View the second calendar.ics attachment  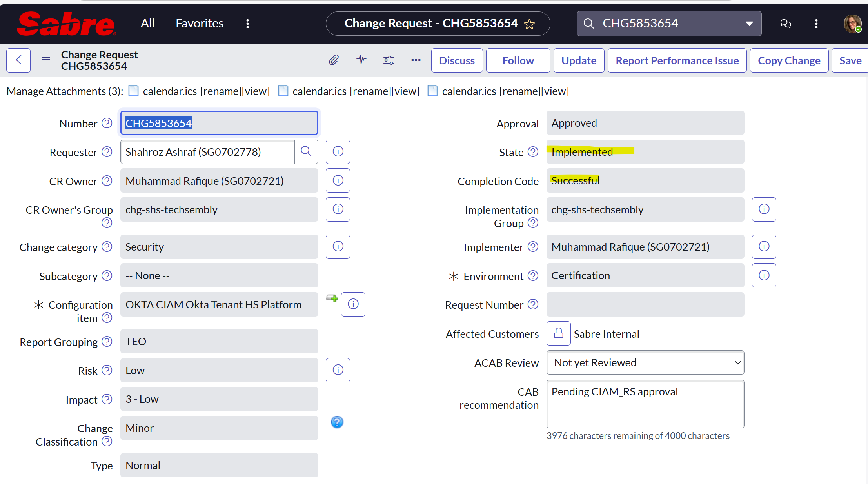tap(406, 91)
